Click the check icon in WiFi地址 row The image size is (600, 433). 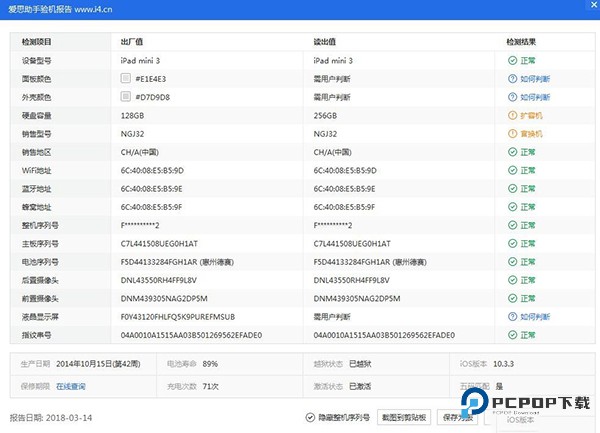point(512,170)
